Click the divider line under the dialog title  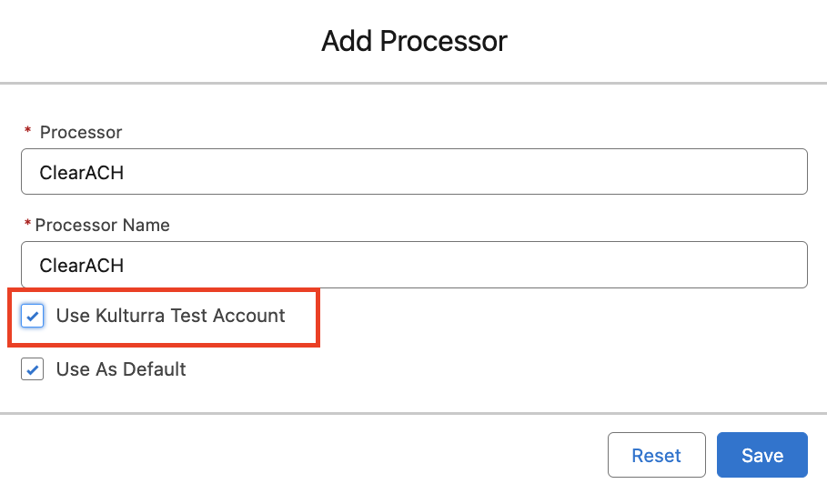click(414, 84)
